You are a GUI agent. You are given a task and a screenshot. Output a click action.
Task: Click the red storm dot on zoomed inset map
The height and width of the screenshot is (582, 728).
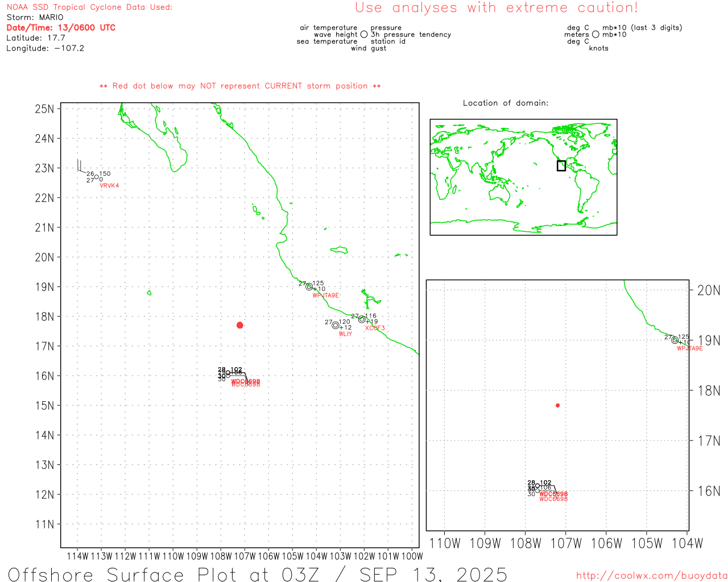pos(558,405)
